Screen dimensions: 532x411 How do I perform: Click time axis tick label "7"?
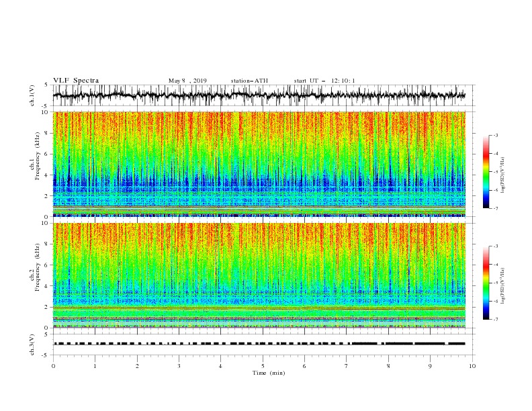tap(347, 366)
